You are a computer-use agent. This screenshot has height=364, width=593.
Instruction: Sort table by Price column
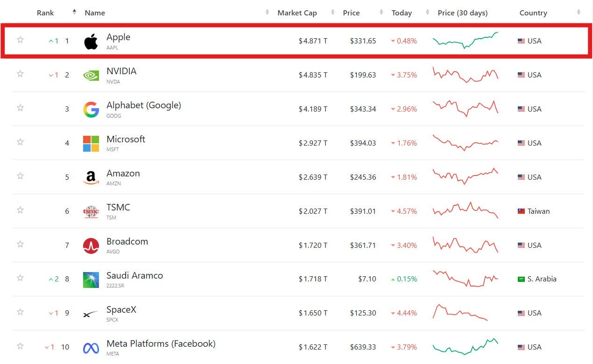pyautogui.click(x=351, y=13)
